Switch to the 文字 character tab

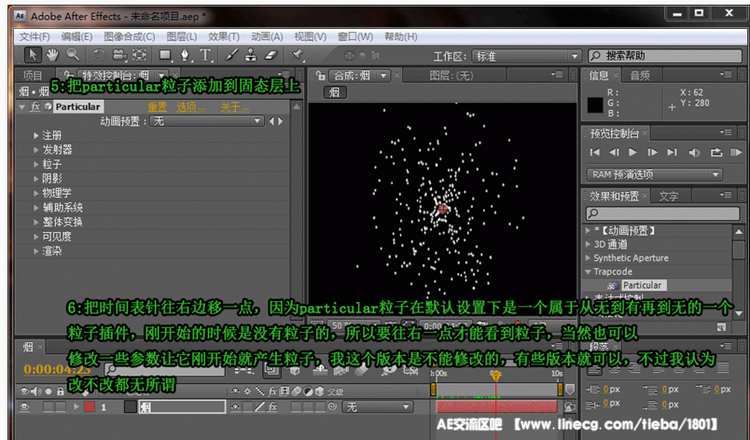(668, 196)
